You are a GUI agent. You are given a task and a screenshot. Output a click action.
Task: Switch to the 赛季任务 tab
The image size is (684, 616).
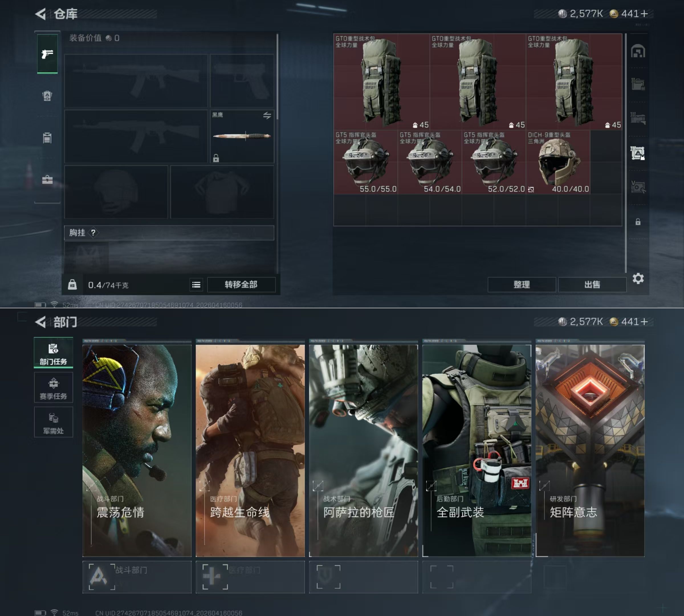click(x=54, y=388)
